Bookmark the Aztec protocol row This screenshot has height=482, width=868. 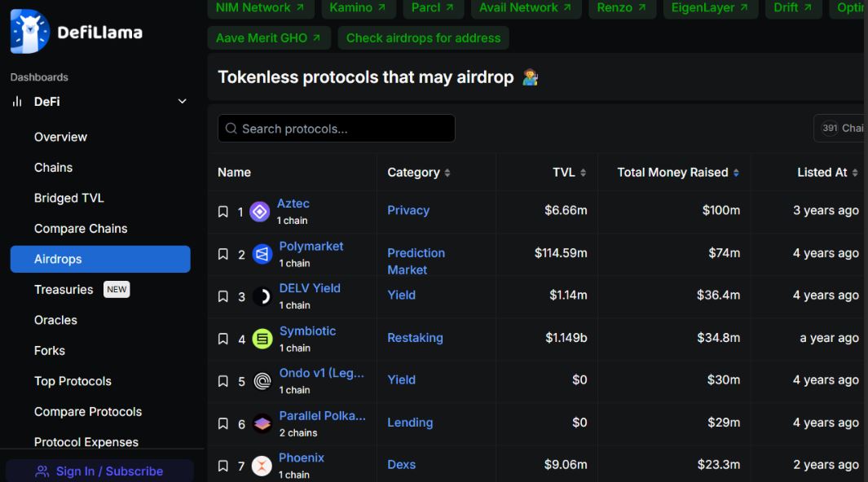223,212
